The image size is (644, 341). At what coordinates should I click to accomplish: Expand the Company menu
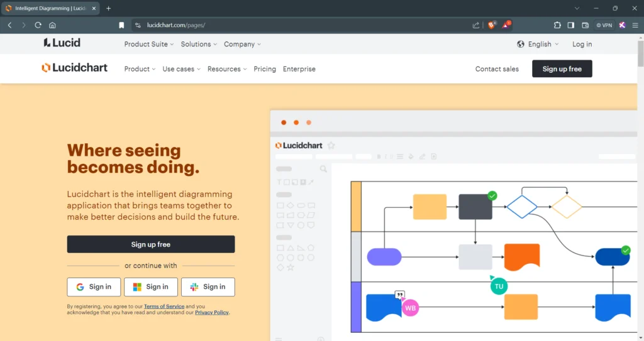click(242, 45)
